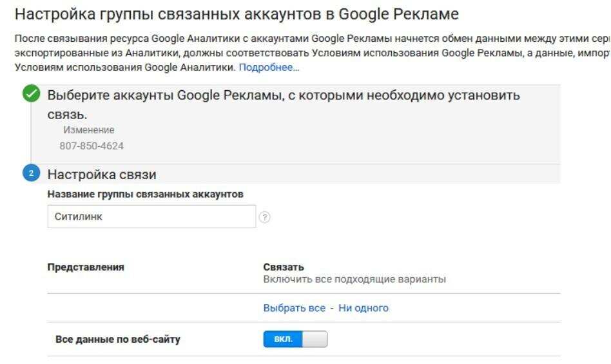Click the question mark help icon
The width and height of the screenshot is (611, 364).
click(x=264, y=217)
